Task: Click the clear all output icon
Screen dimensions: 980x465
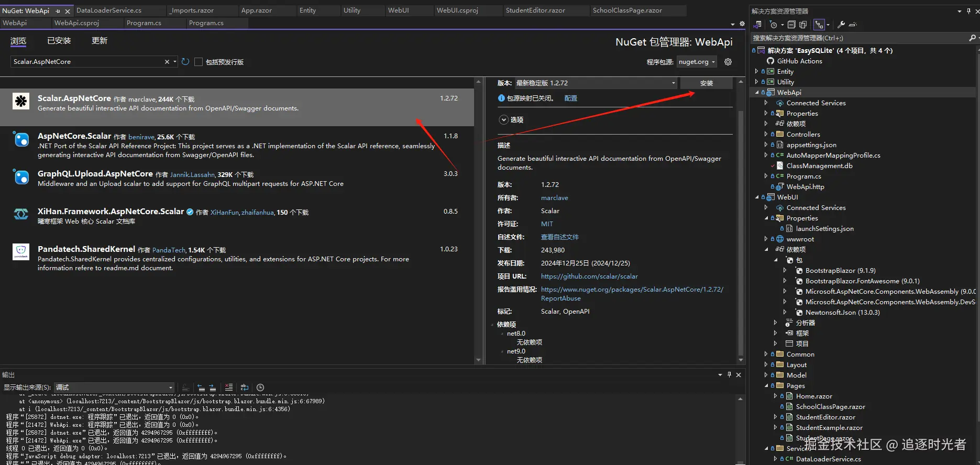Action: [x=229, y=387]
